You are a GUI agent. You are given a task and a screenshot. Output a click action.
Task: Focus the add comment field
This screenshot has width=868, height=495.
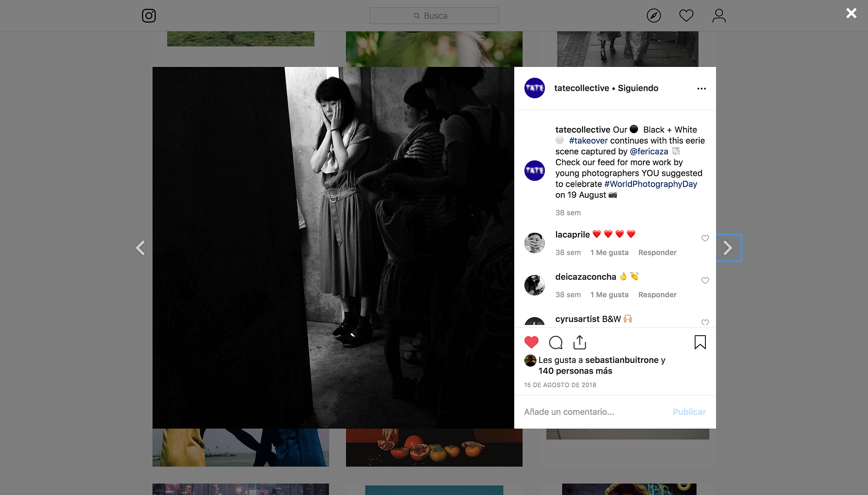[594, 412]
